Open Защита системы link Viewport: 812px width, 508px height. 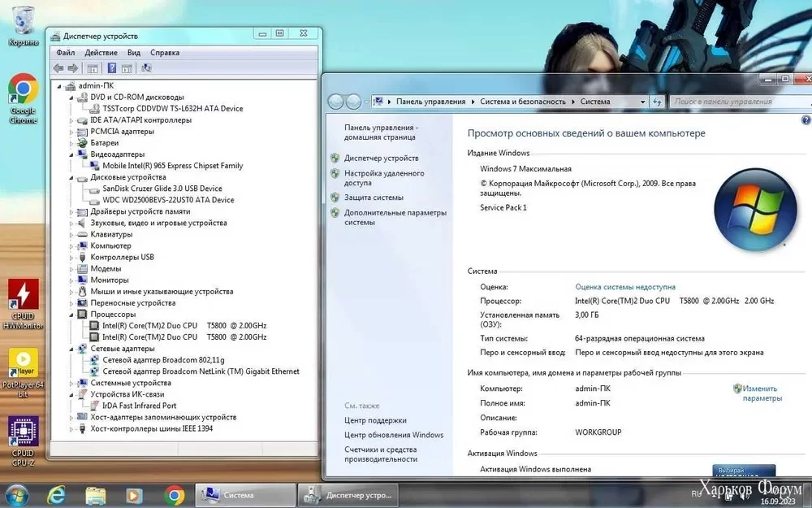(x=374, y=198)
